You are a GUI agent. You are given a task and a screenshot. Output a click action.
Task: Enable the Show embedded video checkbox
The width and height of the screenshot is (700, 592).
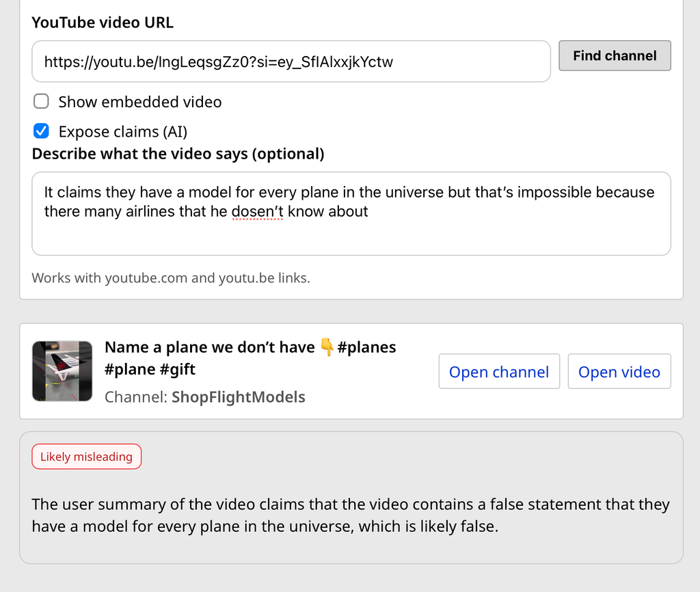[x=42, y=102]
